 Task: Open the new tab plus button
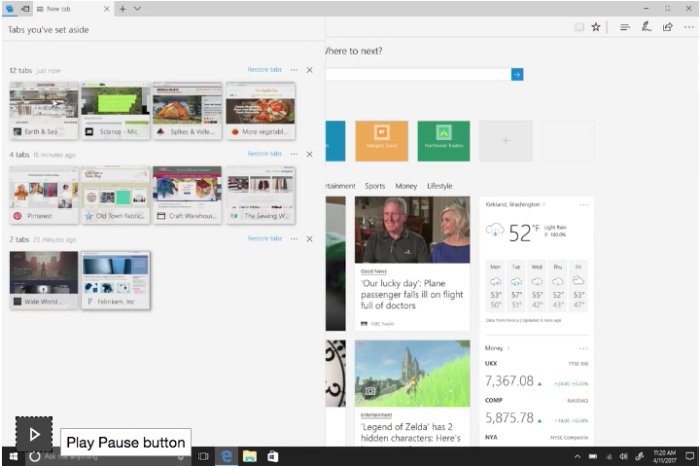pos(122,8)
